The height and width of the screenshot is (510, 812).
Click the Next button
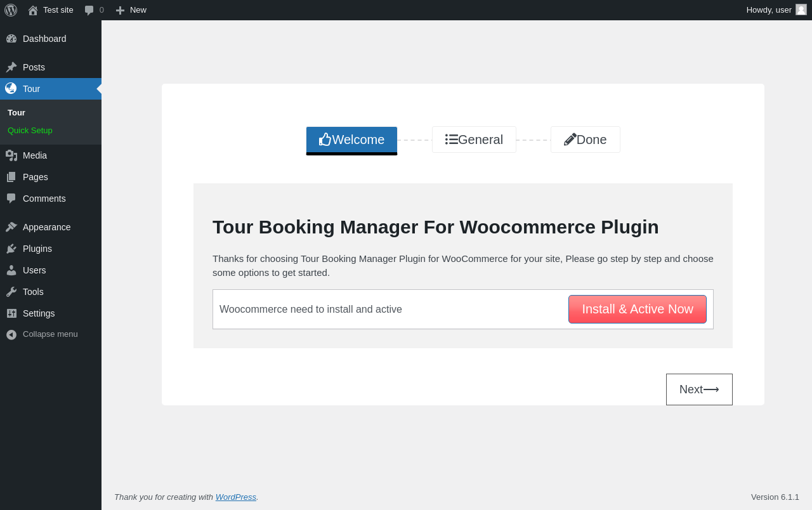click(699, 389)
